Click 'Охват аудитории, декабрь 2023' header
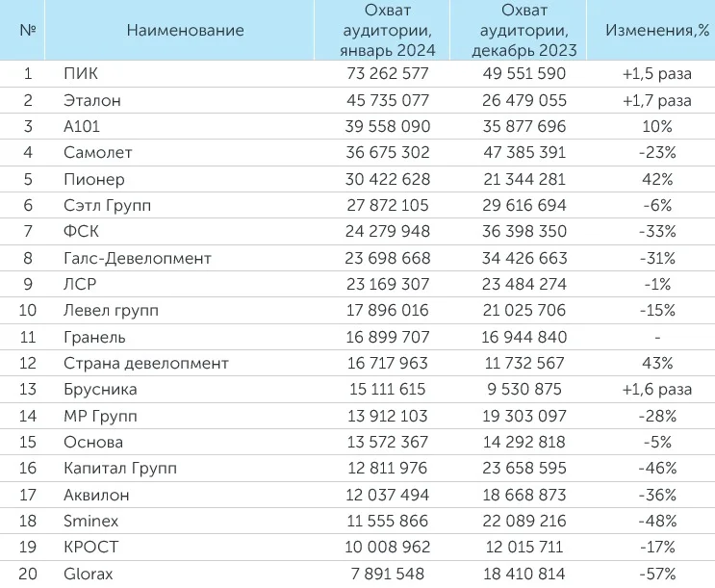Screen dimensions: 715x588 (x=524, y=30)
